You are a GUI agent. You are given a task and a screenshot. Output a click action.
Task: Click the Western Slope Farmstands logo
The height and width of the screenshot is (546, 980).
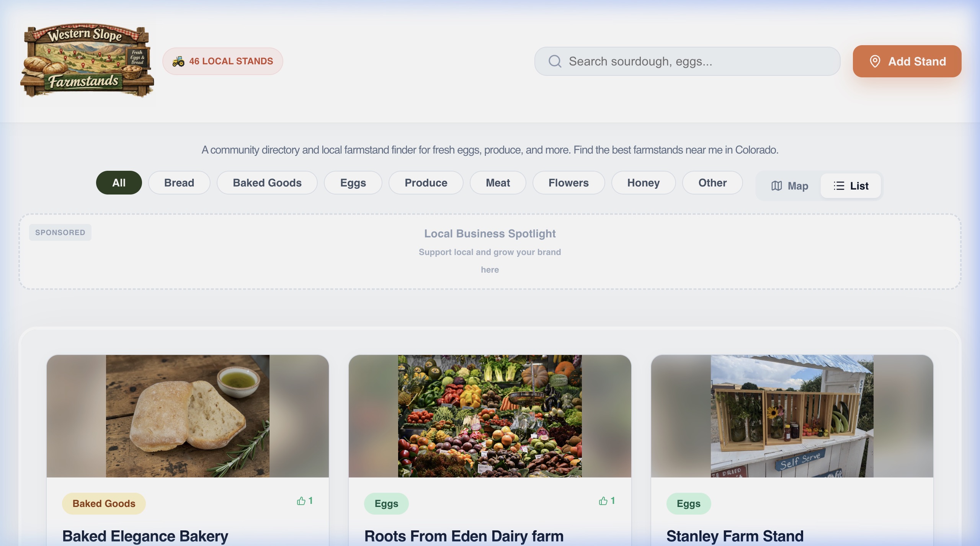[x=87, y=60]
